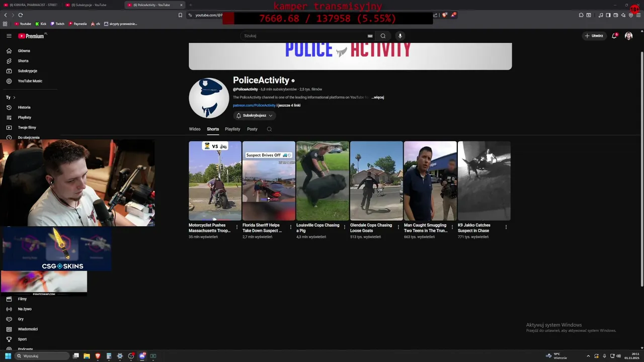Open Twoje filmy in the sidebar
The width and height of the screenshot is (644, 362).
(x=27, y=127)
